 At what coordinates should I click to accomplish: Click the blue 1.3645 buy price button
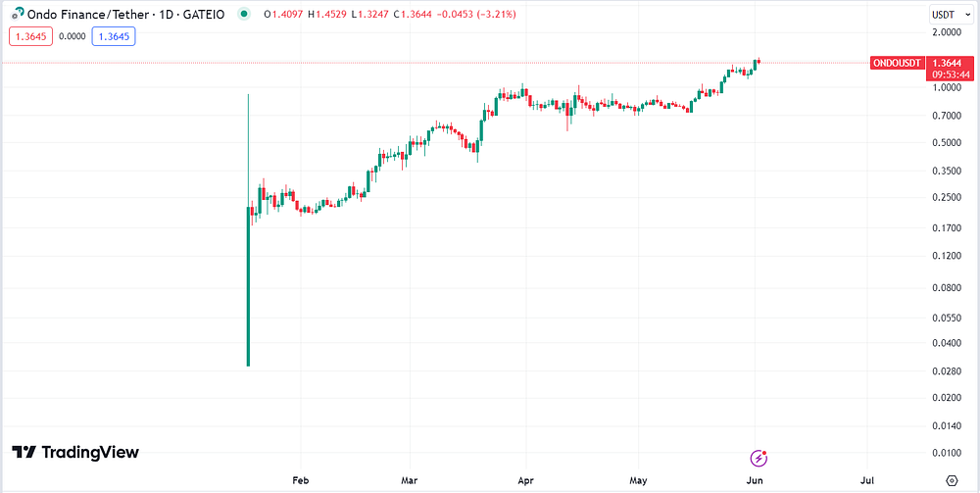coord(114,36)
